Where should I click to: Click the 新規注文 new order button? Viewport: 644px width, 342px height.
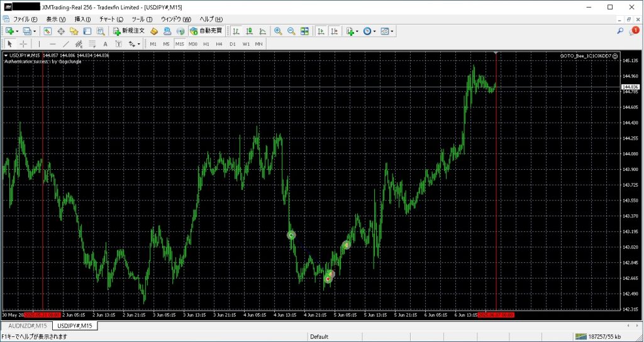(x=129, y=31)
